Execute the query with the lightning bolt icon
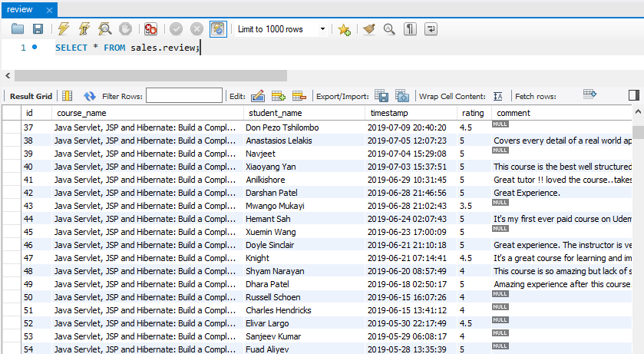This screenshot has height=354, width=644. click(x=64, y=29)
